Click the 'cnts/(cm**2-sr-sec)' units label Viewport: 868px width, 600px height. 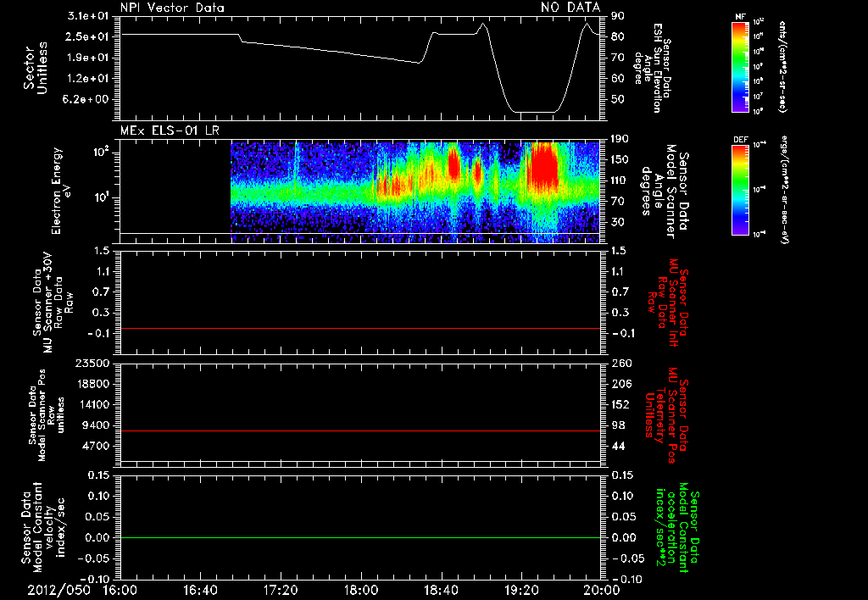(782, 66)
